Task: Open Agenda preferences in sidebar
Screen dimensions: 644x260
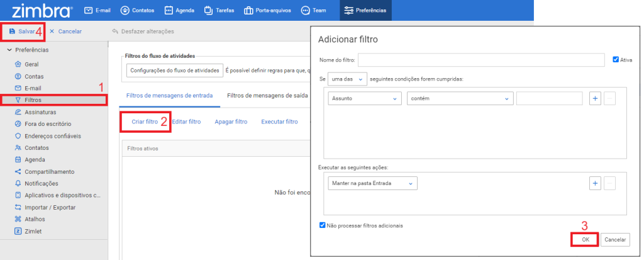Action: tap(35, 160)
